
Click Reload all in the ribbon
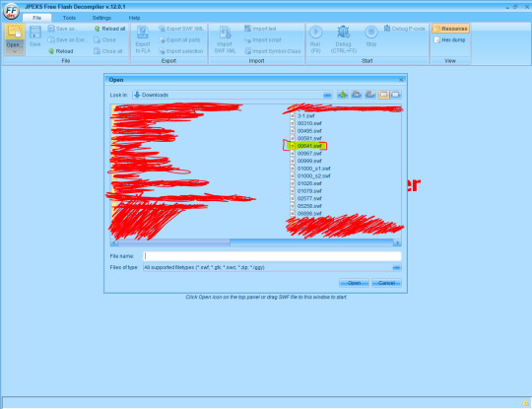point(109,29)
